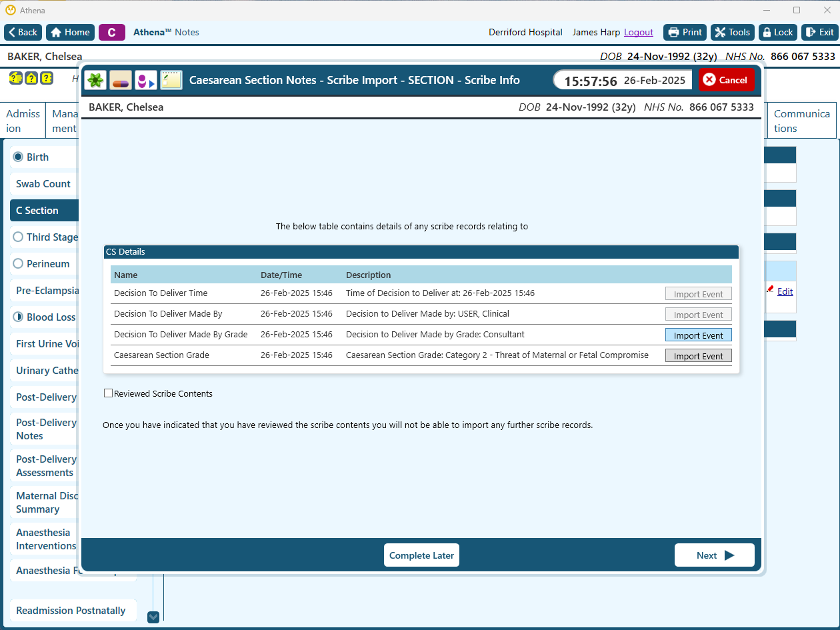Proceed with the Next button
The width and height of the screenshot is (840, 630).
[715, 555]
